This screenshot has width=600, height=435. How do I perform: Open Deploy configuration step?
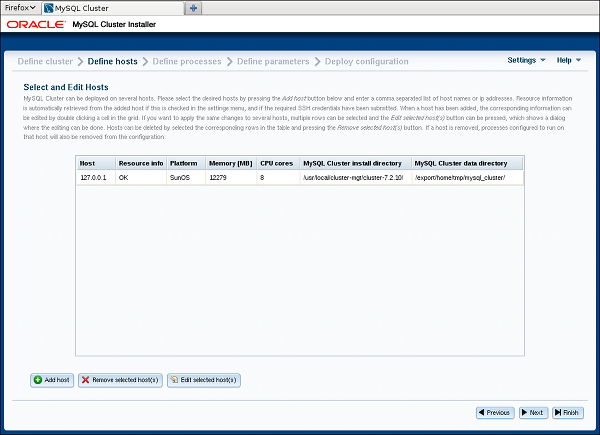[x=367, y=61]
